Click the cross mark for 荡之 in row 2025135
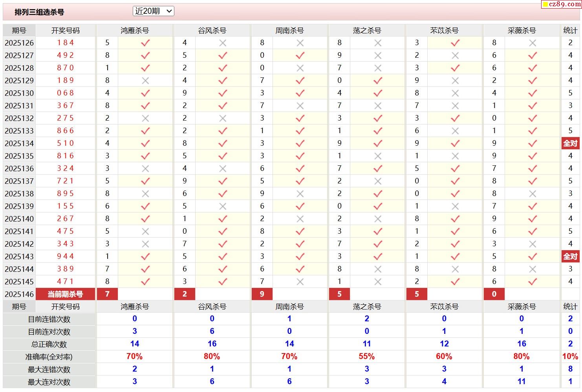Viewport: 582px width, 392px height. click(378, 156)
